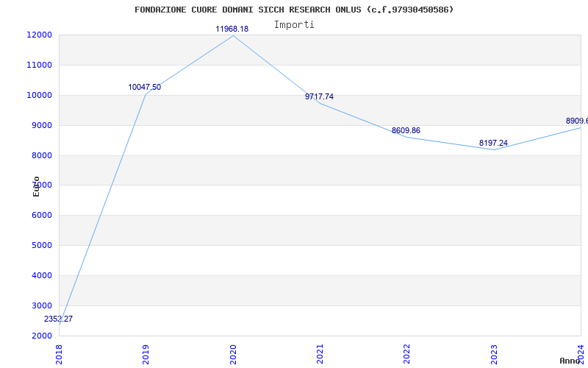Click x-axis year label 2019

click(146, 354)
